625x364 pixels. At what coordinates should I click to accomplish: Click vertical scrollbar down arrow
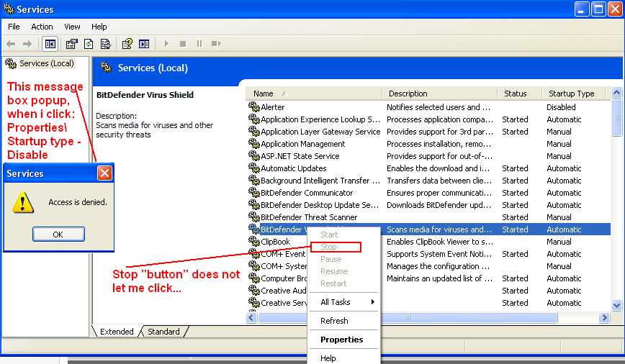point(616,306)
